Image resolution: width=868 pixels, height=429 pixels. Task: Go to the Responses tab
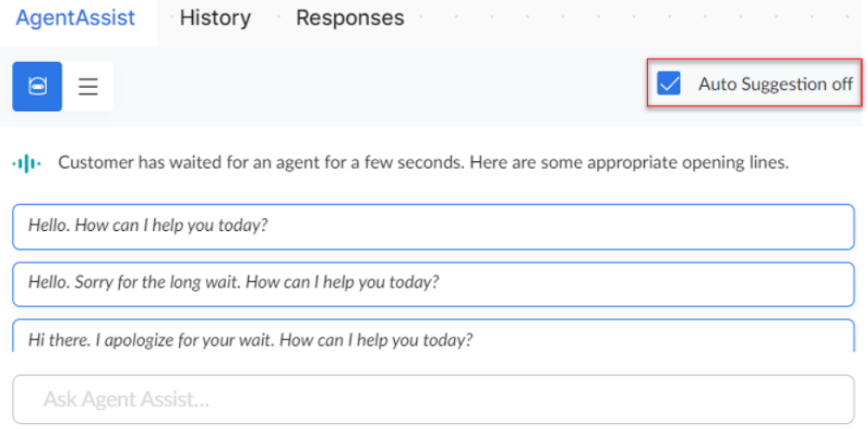tap(350, 18)
